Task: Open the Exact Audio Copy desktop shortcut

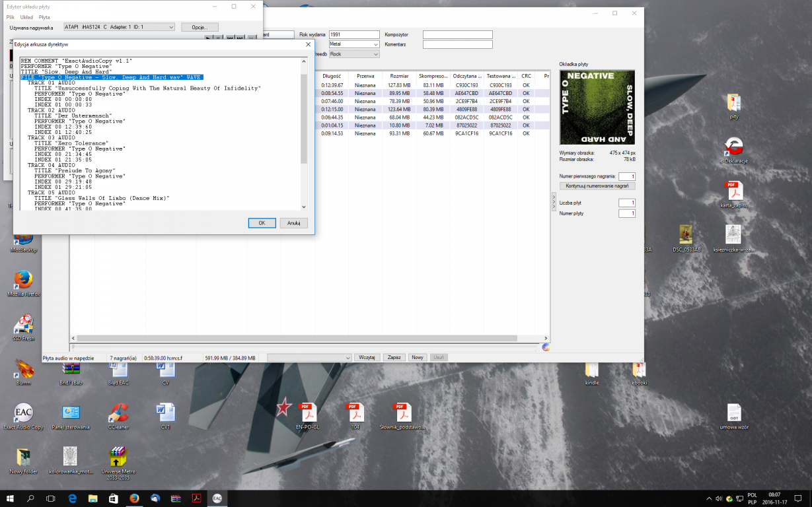Action: pos(23,417)
